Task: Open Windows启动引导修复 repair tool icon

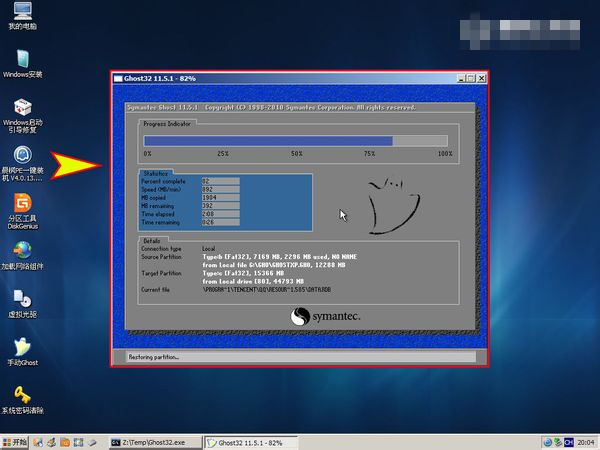Action: 21,108
